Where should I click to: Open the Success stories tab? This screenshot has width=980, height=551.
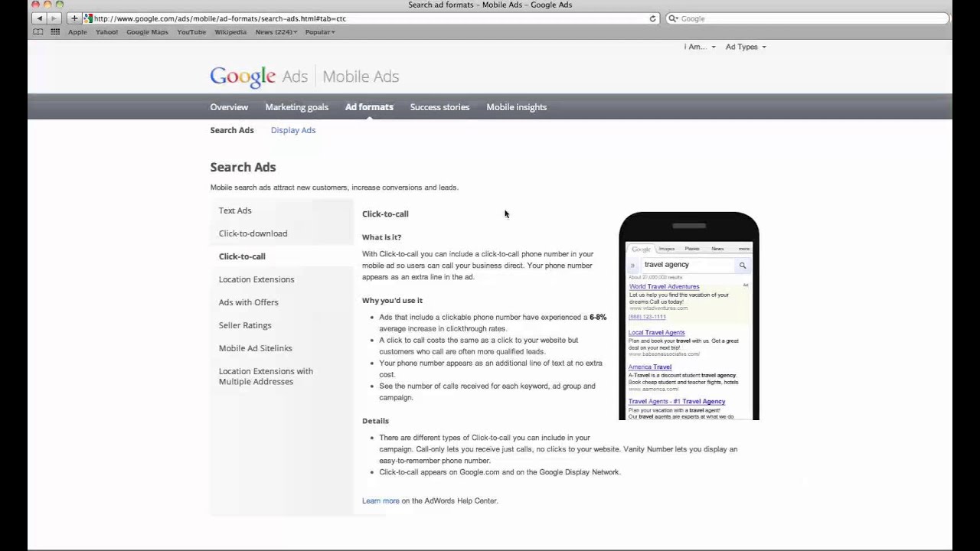click(x=439, y=107)
